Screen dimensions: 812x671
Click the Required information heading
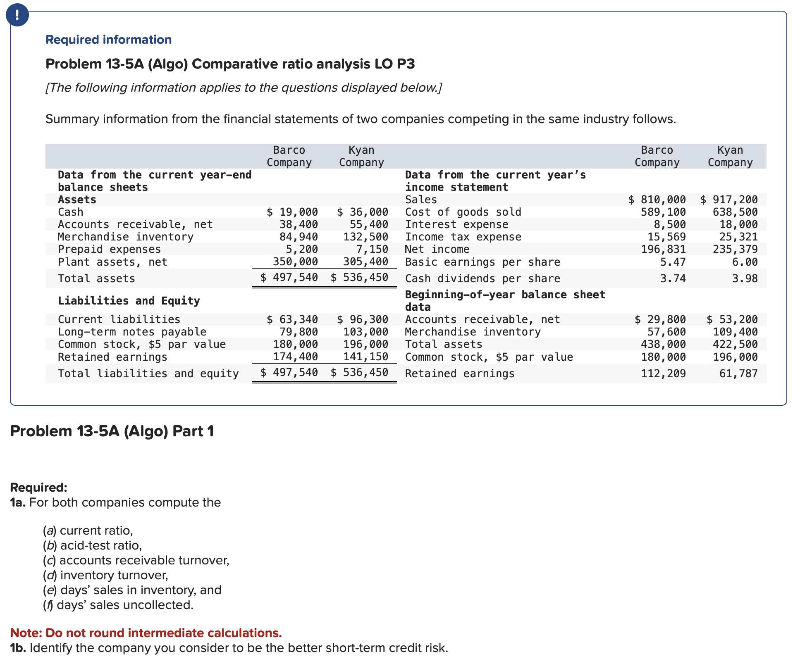(108, 40)
